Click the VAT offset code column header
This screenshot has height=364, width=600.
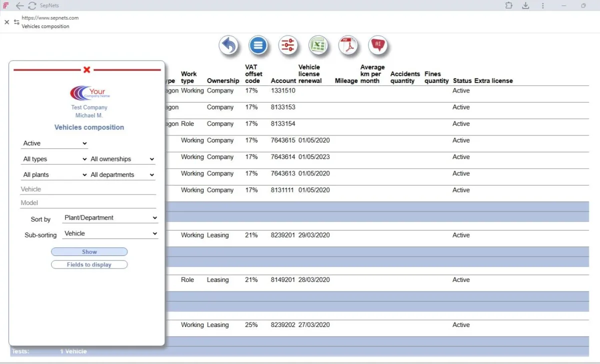(253, 74)
